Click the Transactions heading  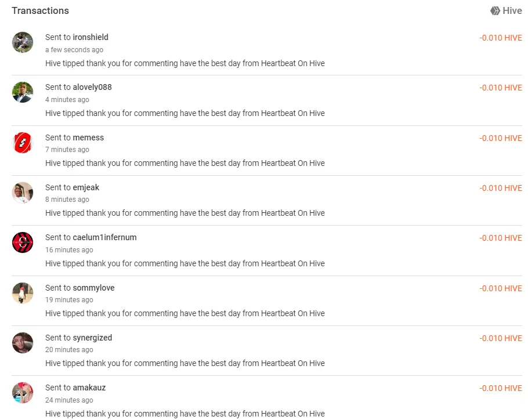point(40,10)
